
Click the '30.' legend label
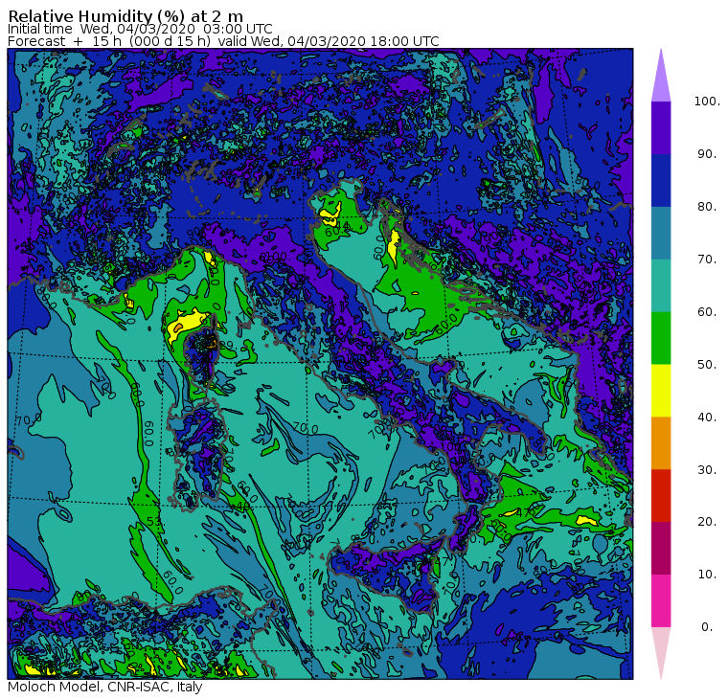point(707,470)
